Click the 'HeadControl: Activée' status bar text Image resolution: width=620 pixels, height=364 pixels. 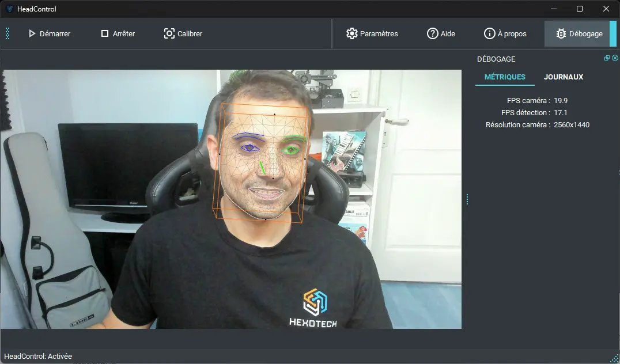point(38,357)
